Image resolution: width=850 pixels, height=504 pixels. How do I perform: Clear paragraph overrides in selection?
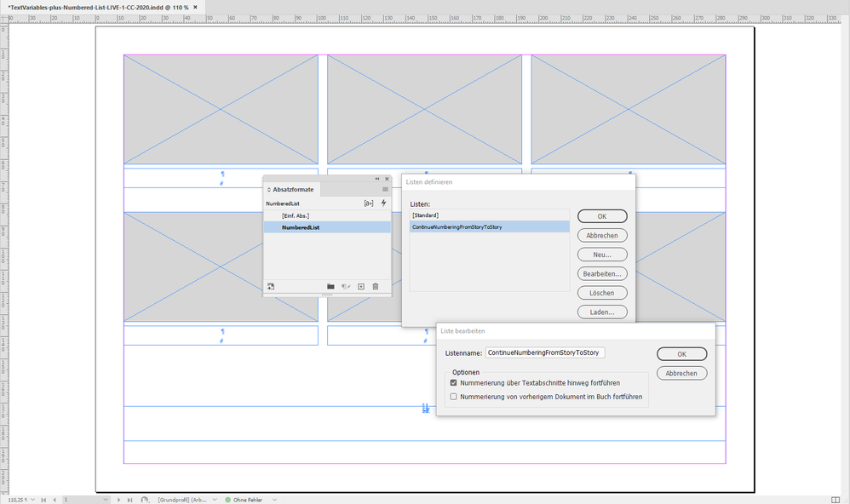[346, 286]
